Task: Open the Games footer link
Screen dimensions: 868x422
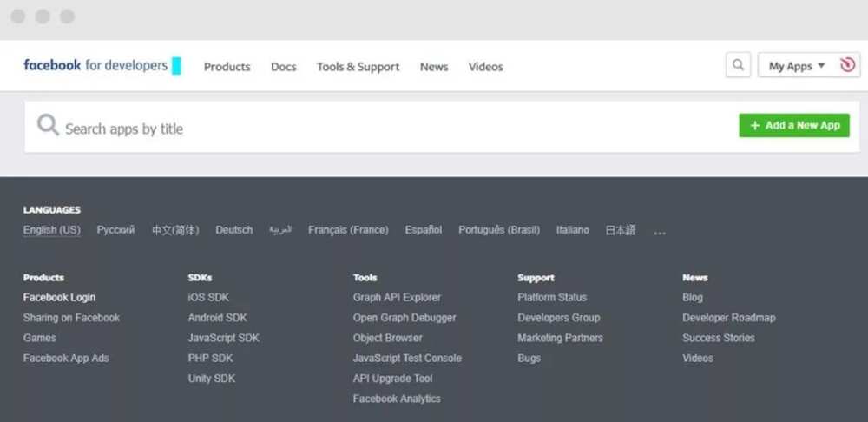Action: pyautogui.click(x=39, y=338)
